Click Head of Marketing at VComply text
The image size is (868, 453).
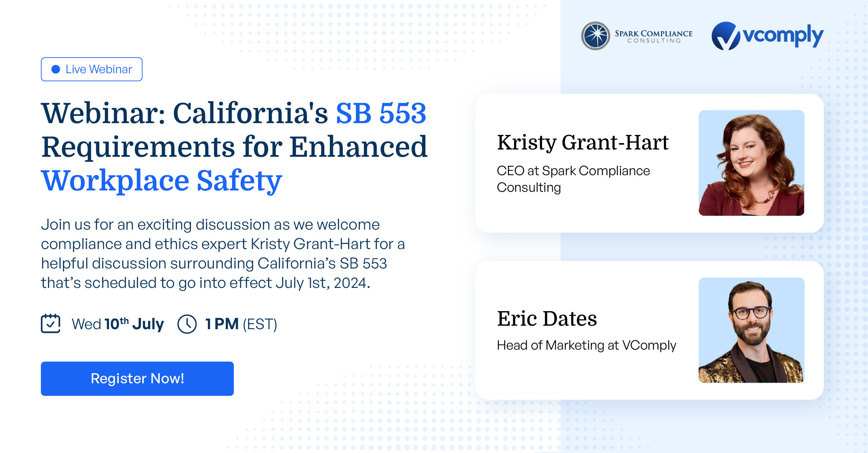(x=586, y=345)
